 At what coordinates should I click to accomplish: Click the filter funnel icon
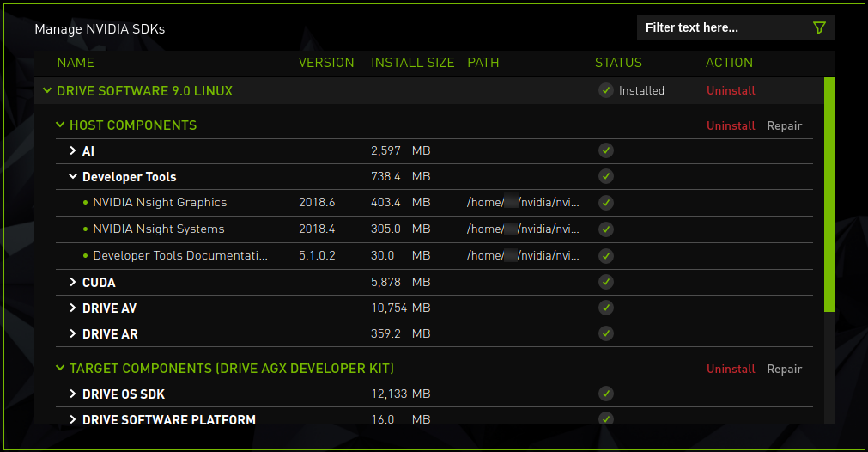point(818,28)
